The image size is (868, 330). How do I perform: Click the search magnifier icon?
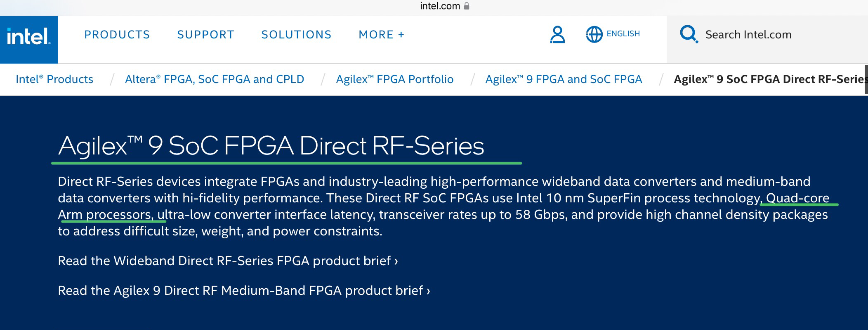click(689, 34)
